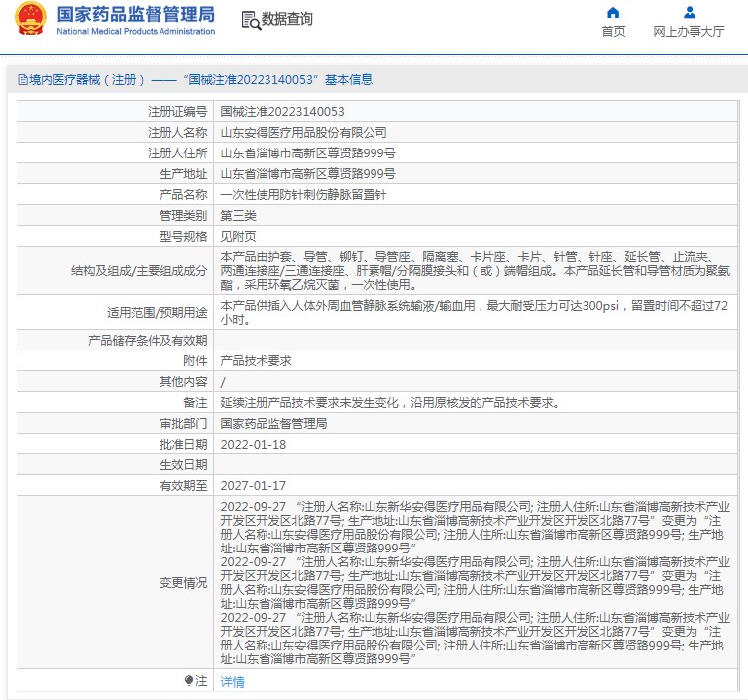The image size is (748, 700).
Task: Click model spec value 见附页
Action: (238, 236)
